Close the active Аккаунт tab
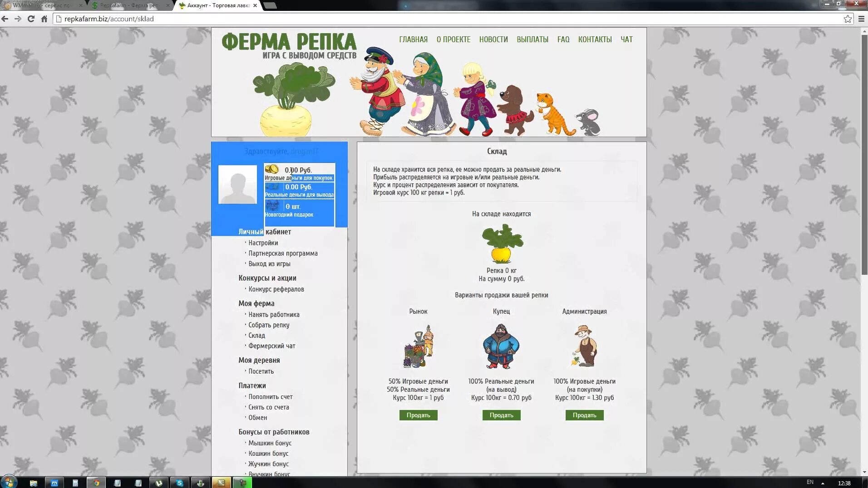This screenshot has height=488, width=868. click(255, 5)
